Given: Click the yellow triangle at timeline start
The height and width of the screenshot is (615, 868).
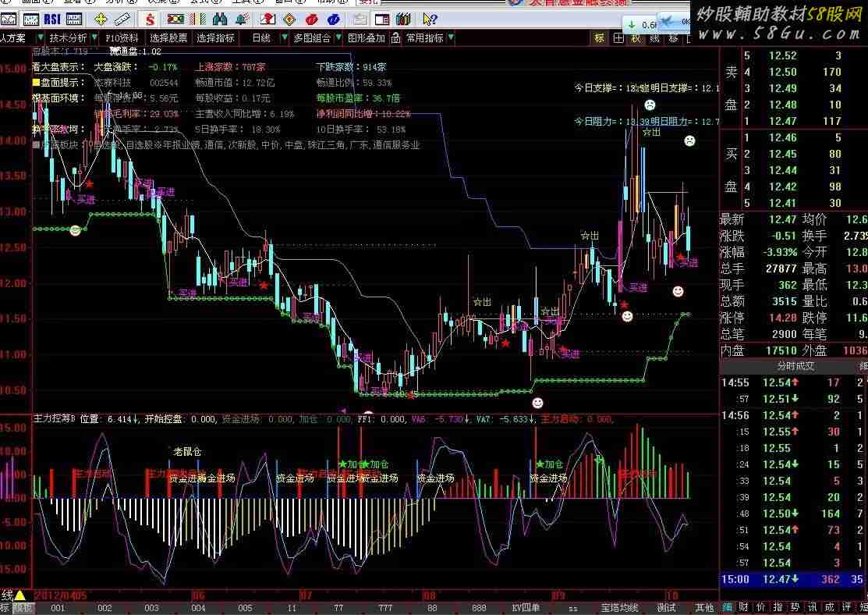Looking at the screenshot, I should pyautogui.click(x=19, y=595).
